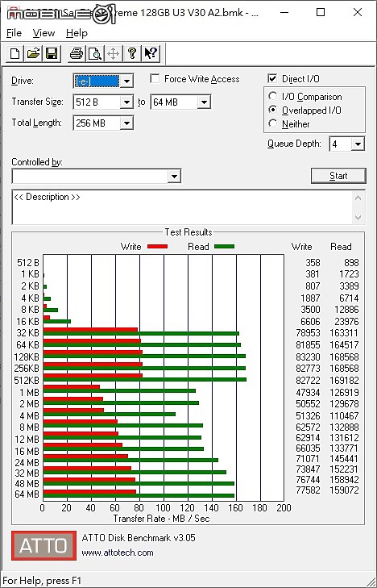Viewport: 377px width, 588px height.
Task: Click the New file toolbar icon
Action: 15,53
